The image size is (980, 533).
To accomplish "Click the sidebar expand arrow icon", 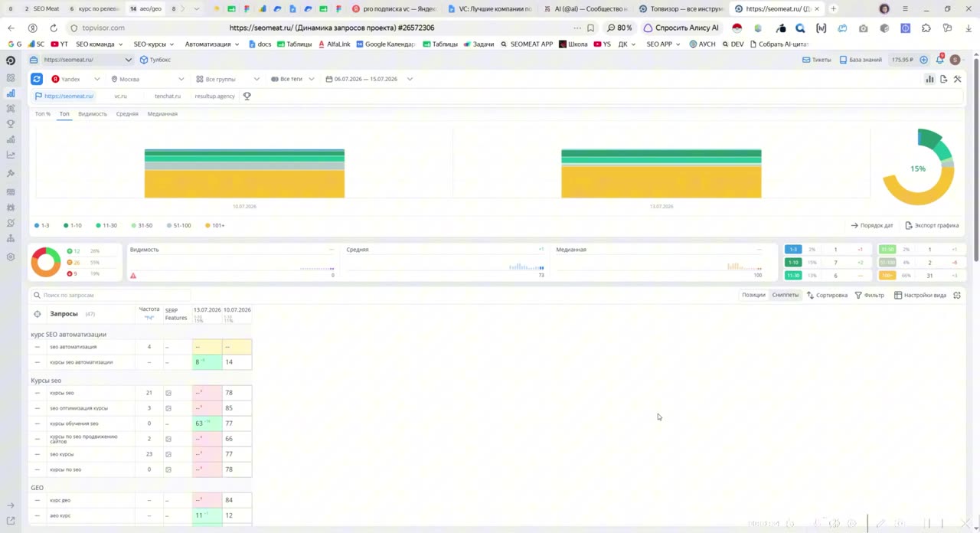I will point(11,505).
